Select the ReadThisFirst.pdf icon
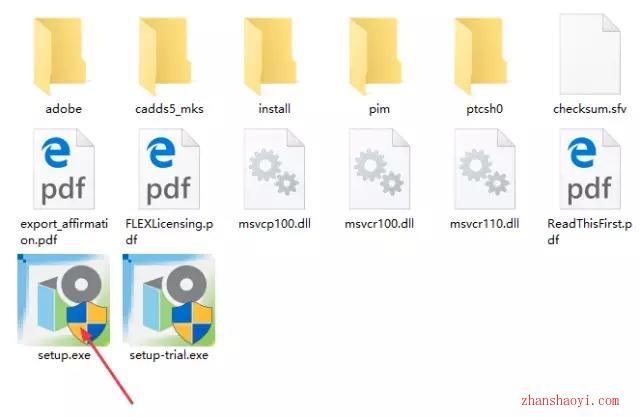Screen dimensions: 640x417 point(590,169)
